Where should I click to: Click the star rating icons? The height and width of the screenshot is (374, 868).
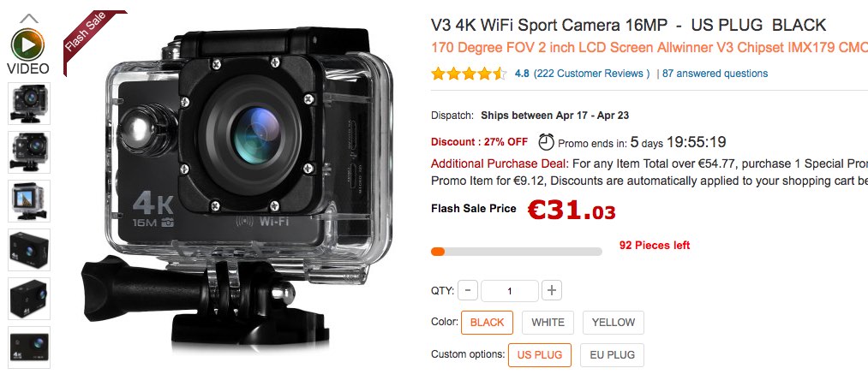click(x=469, y=74)
